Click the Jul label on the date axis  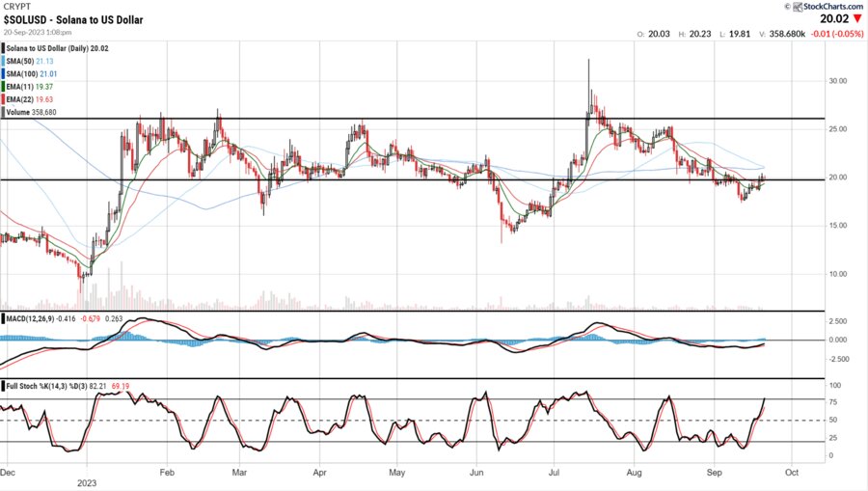556,472
